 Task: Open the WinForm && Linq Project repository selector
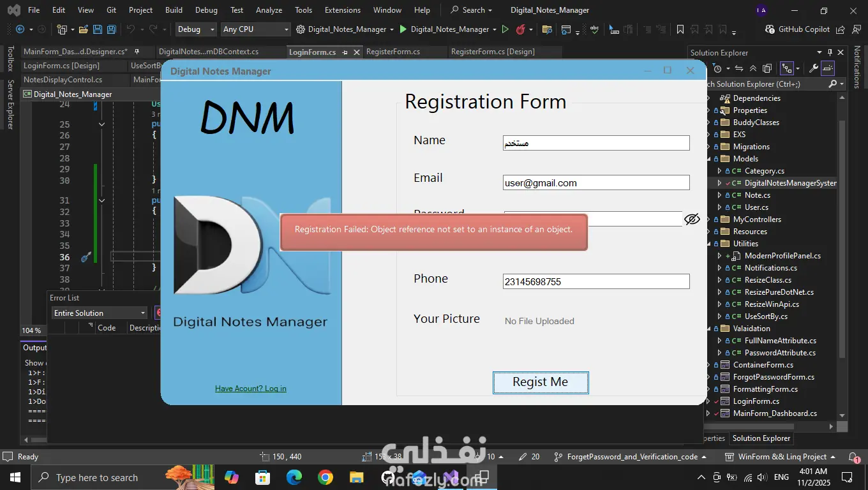click(x=781, y=457)
